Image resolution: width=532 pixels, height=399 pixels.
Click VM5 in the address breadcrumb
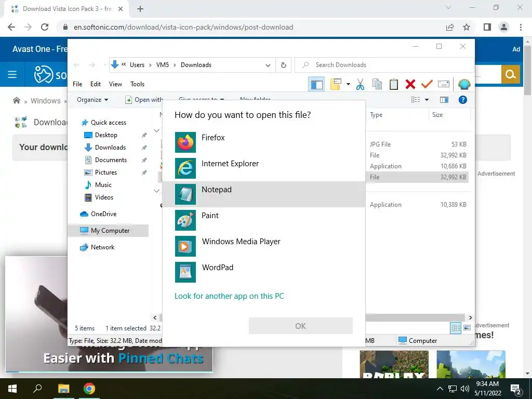[x=163, y=65]
